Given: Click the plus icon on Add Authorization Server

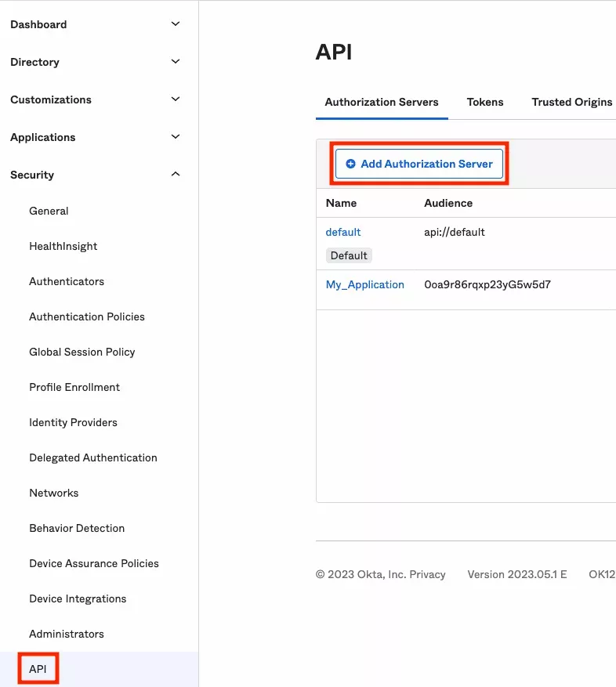Looking at the screenshot, I should (350, 164).
